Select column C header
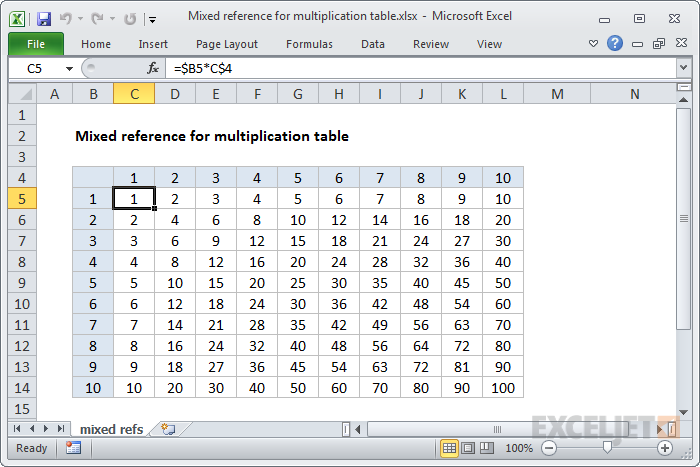The height and width of the screenshot is (467, 700). point(134,94)
